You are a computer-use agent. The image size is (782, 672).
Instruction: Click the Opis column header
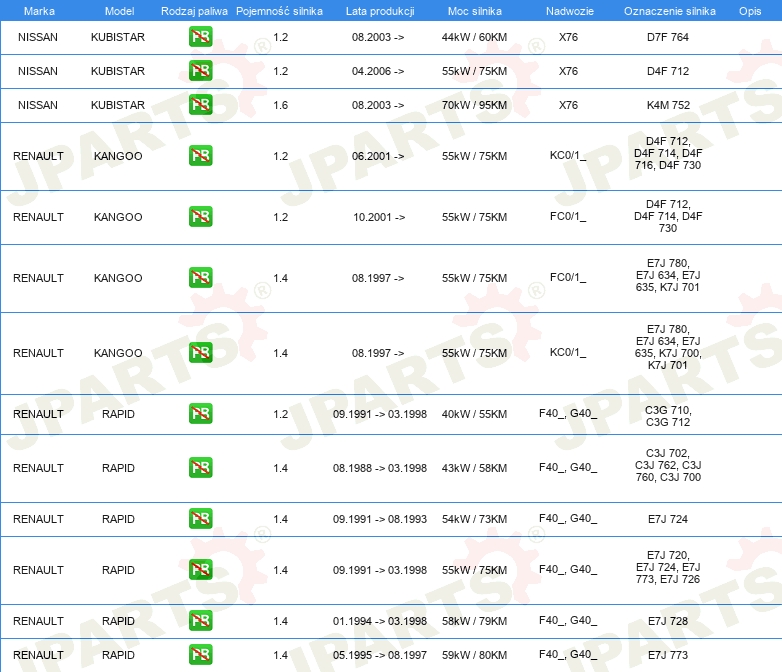(750, 11)
